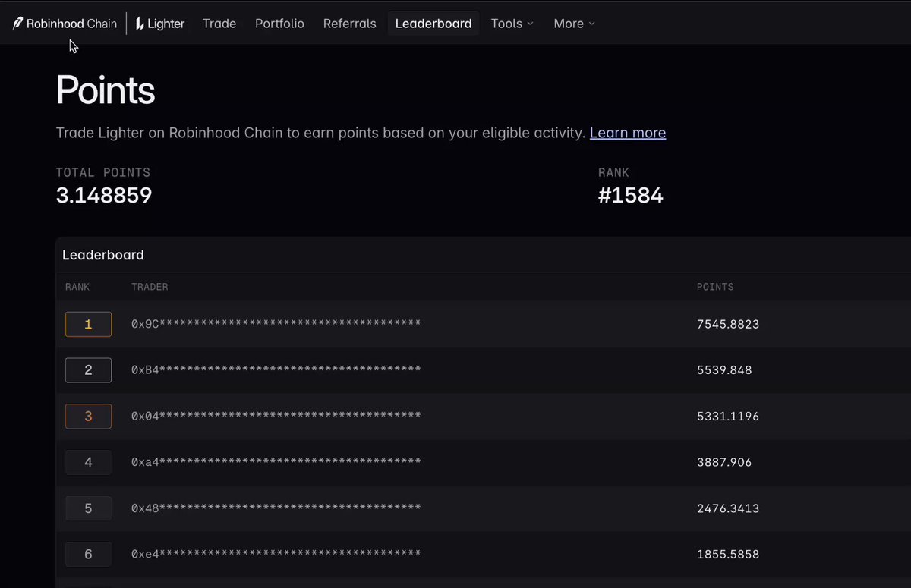Image resolution: width=911 pixels, height=588 pixels.
Task: Expand the Tools dropdown menu
Action: [512, 24]
